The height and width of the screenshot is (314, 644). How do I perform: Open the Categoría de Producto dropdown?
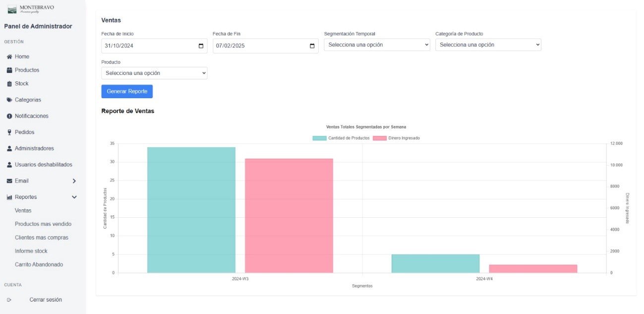point(488,45)
